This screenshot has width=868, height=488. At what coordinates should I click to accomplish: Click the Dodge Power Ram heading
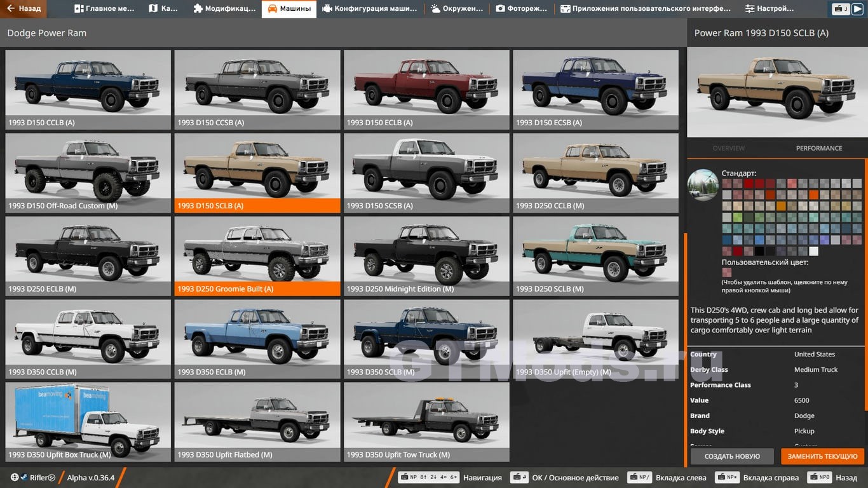point(47,33)
